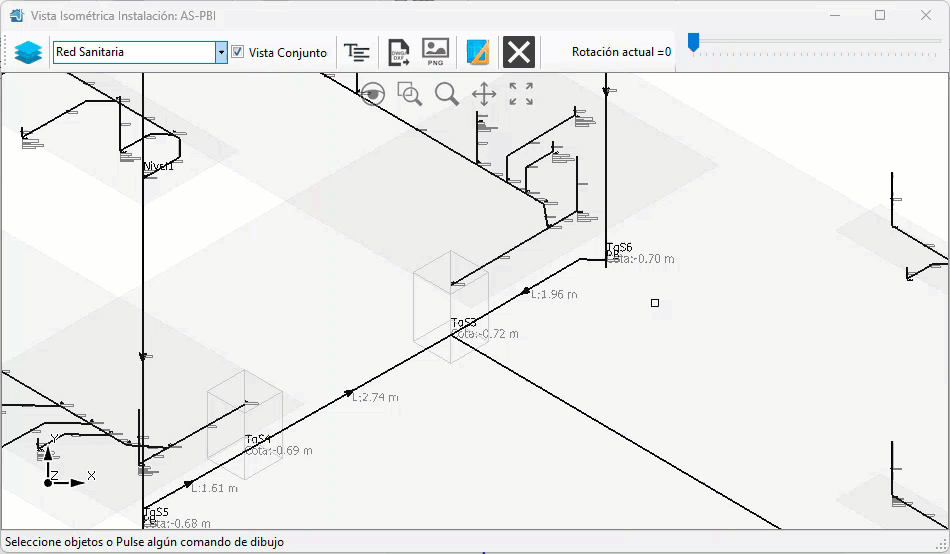Click the TqS6 node label
This screenshot has height=554, width=950.
pos(619,247)
